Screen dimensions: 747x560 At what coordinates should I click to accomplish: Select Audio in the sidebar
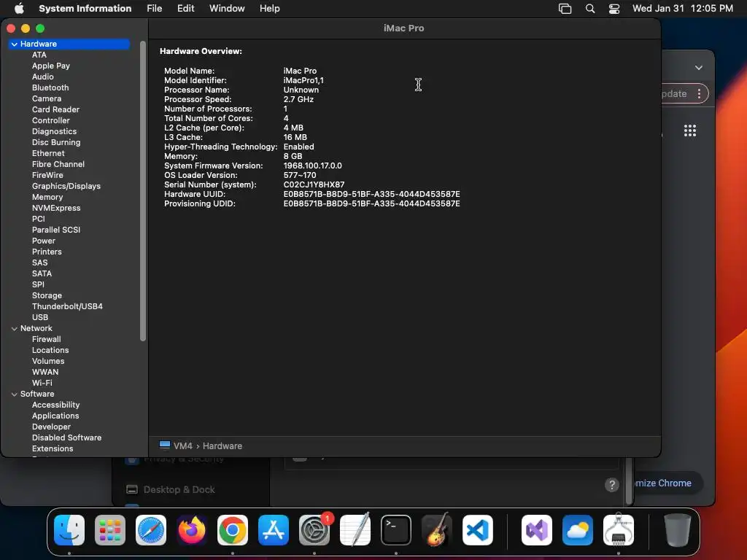point(43,77)
